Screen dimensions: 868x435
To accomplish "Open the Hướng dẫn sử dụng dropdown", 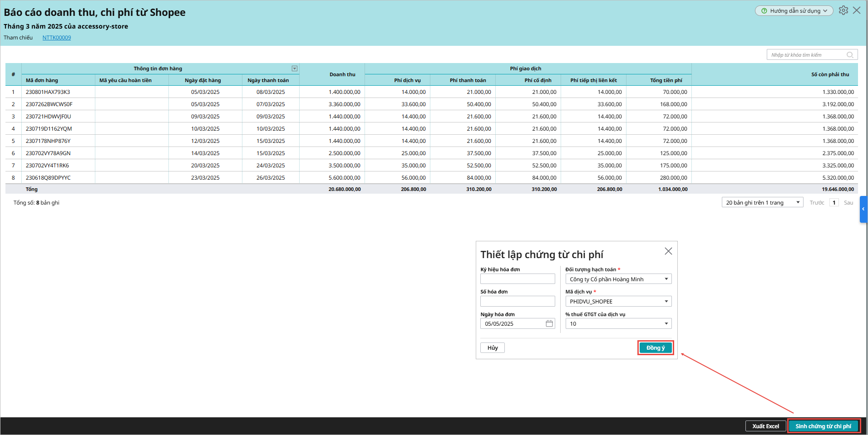I will click(x=794, y=11).
